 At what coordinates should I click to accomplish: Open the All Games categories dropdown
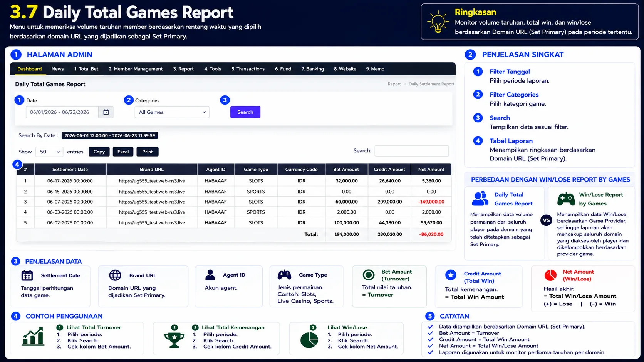pyautogui.click(x=172, y=112)
